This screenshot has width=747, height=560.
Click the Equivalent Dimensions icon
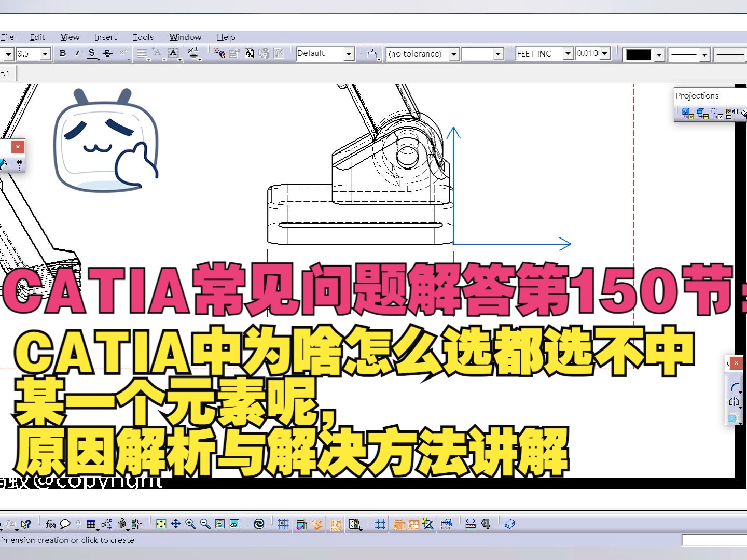[x=136, y=524]
